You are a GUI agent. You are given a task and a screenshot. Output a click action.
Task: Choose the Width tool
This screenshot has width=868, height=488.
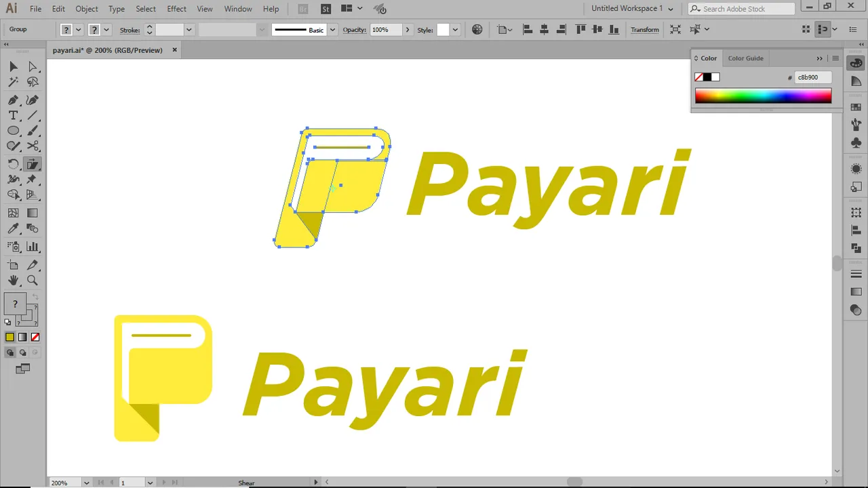click(13, 180)
